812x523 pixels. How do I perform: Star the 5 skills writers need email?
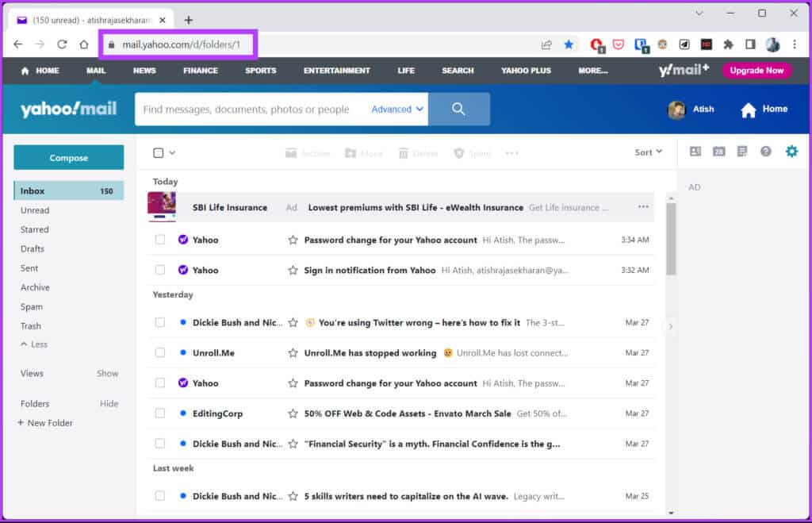(293, 496)
